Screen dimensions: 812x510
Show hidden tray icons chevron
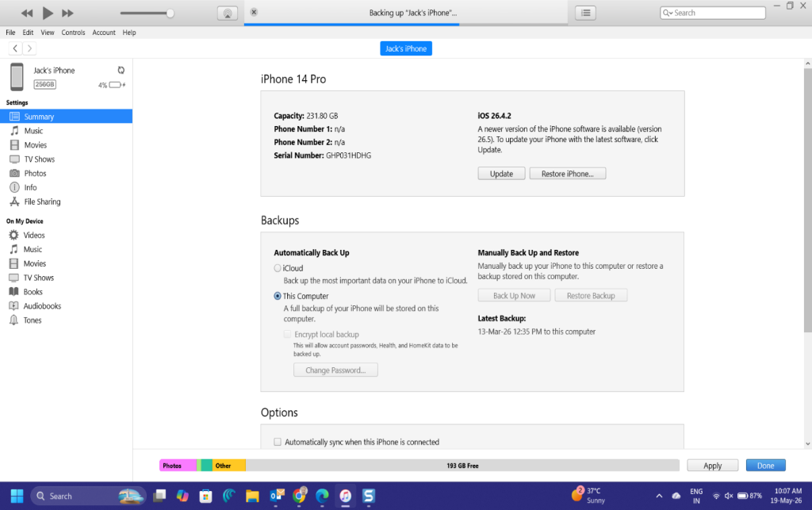659,496
